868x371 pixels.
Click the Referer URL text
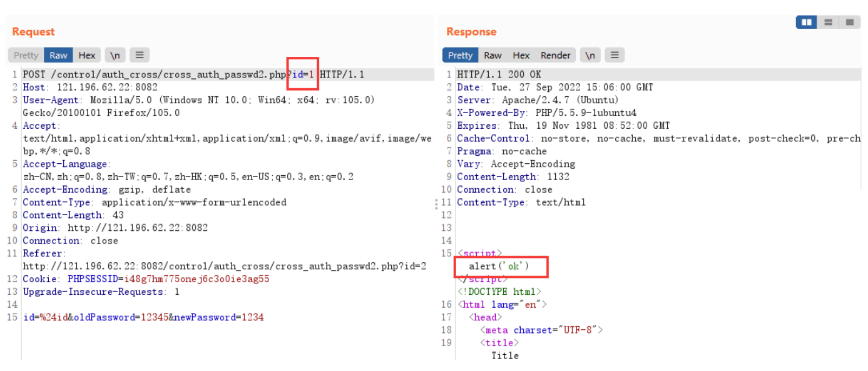pyautogui.click(x=225, y=266)
